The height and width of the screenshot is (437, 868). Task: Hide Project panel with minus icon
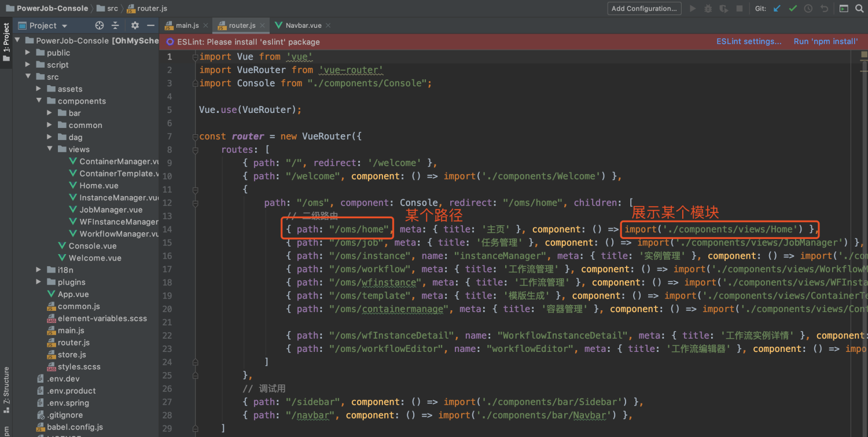point(150,25)
